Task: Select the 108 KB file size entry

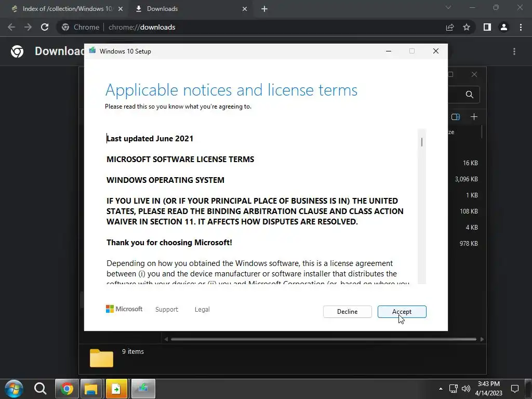Action: pos(469,211)
